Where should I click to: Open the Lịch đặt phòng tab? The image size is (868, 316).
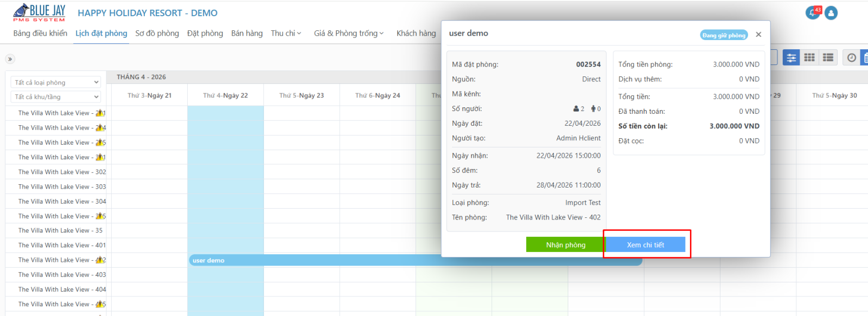(101, 33)
